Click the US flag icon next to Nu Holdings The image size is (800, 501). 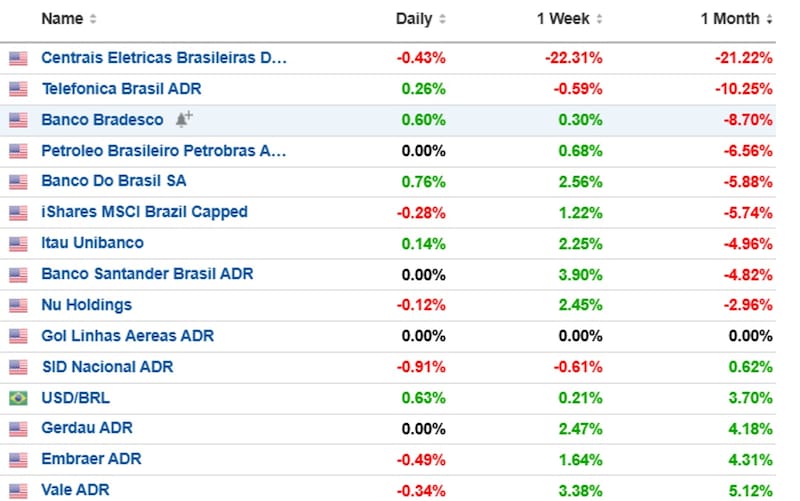17,306
